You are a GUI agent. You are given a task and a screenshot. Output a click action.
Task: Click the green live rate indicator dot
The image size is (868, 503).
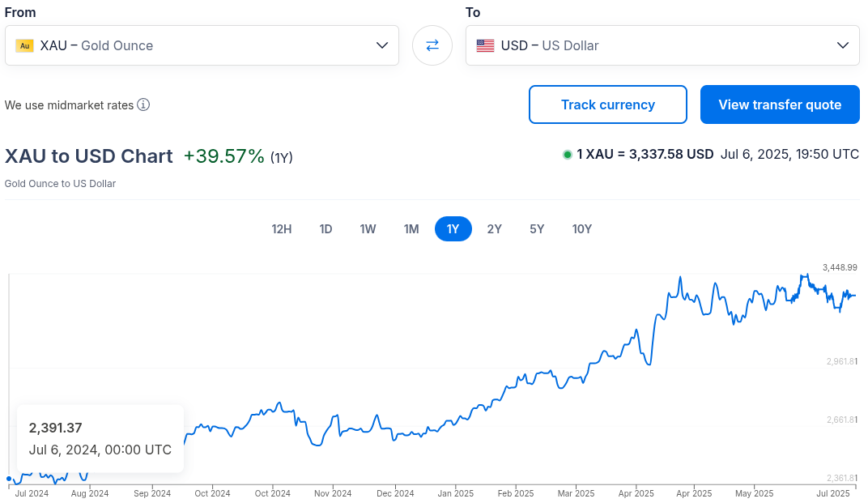(567, 154)
